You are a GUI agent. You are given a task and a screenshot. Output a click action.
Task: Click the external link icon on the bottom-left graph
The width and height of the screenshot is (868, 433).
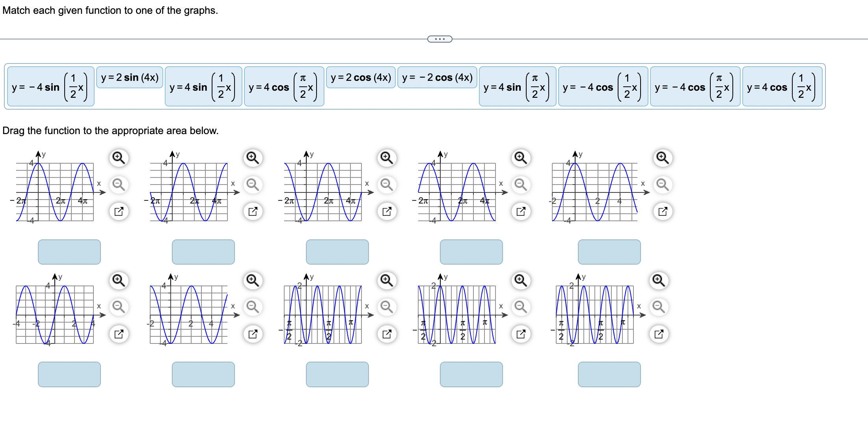point(119,334)
